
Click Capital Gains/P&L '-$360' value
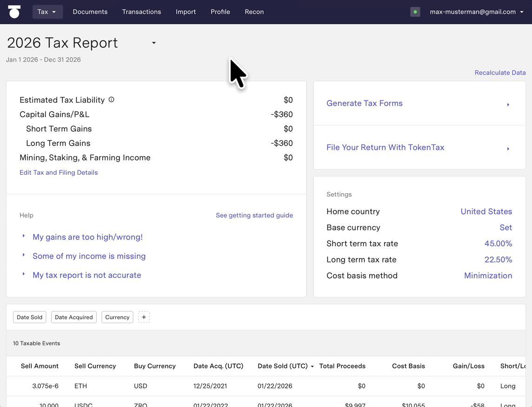(282, 114)
